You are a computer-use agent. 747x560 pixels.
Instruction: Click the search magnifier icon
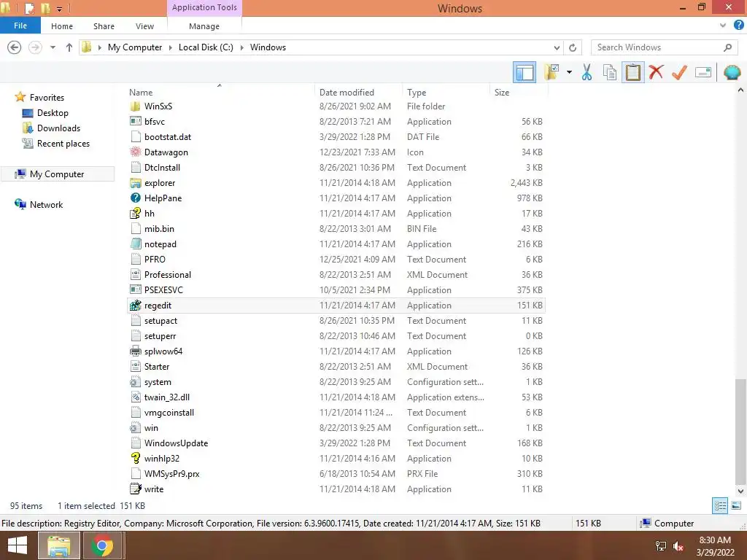(x=727, y=47)
